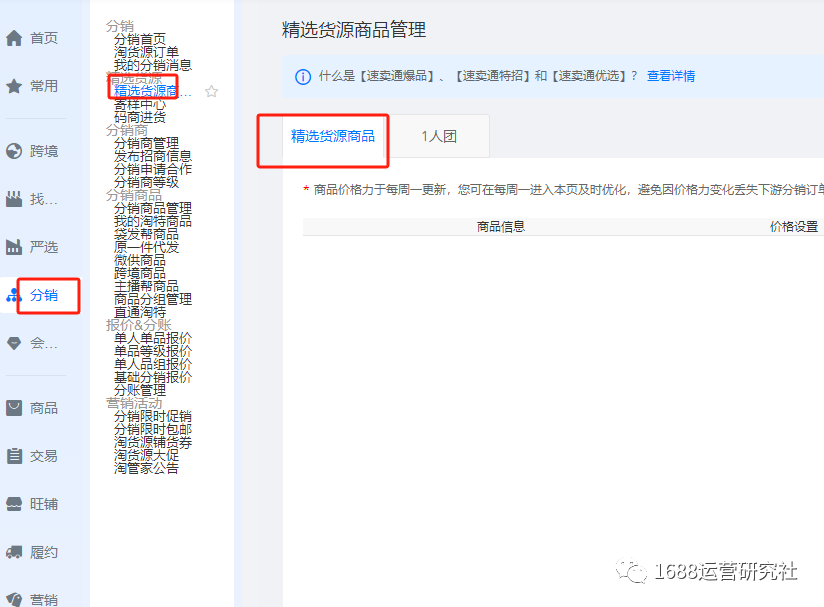824x607 pixels.
Task: Open 淘货源大促
Action: pos(147,455)
